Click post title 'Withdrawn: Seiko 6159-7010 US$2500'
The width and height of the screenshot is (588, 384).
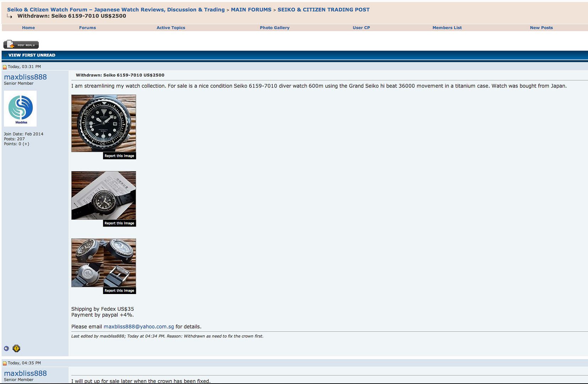tap(120, 75)
